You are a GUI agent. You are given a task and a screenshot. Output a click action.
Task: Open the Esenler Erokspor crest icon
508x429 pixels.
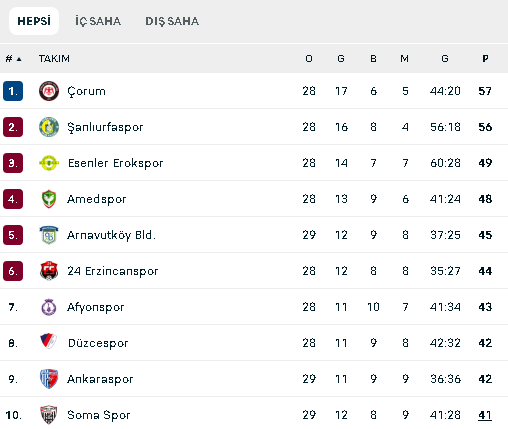point(49,163)
